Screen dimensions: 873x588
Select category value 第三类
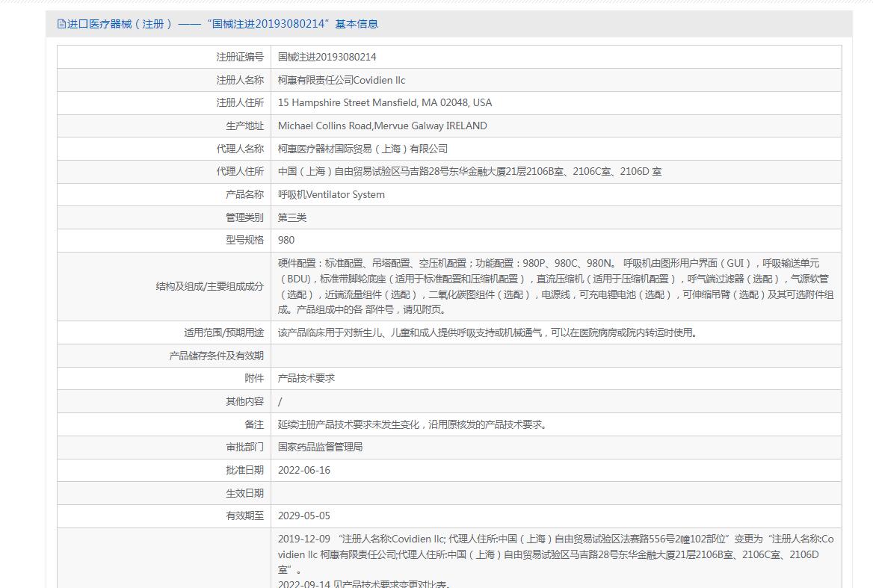292,217
